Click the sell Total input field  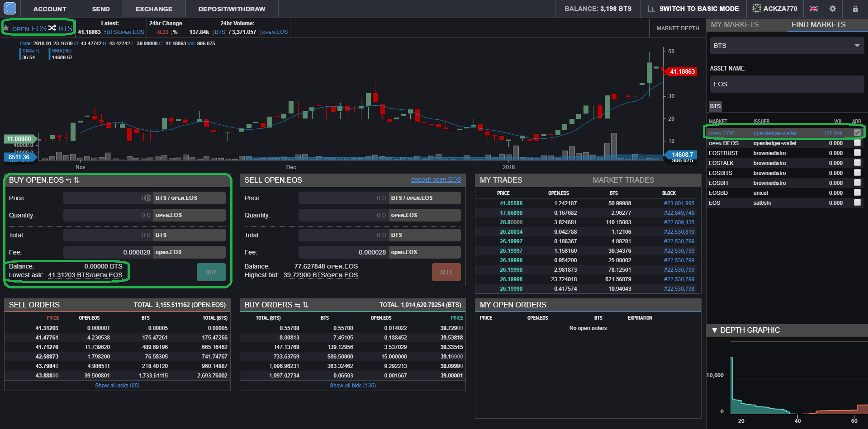point(343,235)
